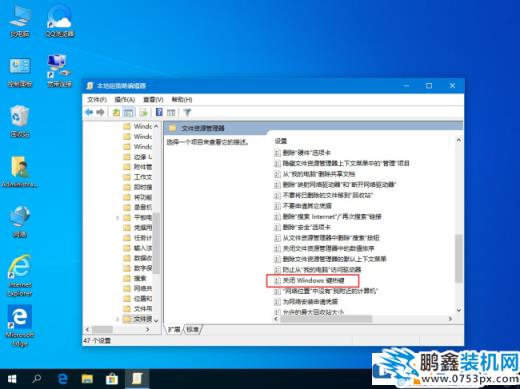
Task: Select 为网络安装申请凭据 setting
Action: point(306,302)
